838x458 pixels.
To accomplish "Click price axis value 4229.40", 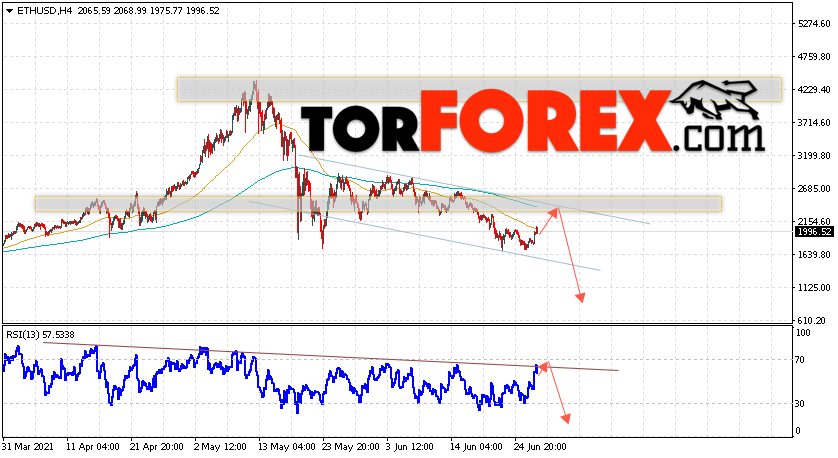I will coord(814,90).
